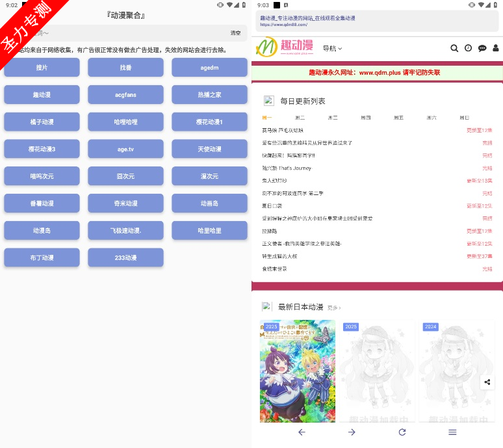Open the 赛马娘 芦毛灰姑娘 list entry
Viewport: 503px width, 448px height.
coord(377,130)
